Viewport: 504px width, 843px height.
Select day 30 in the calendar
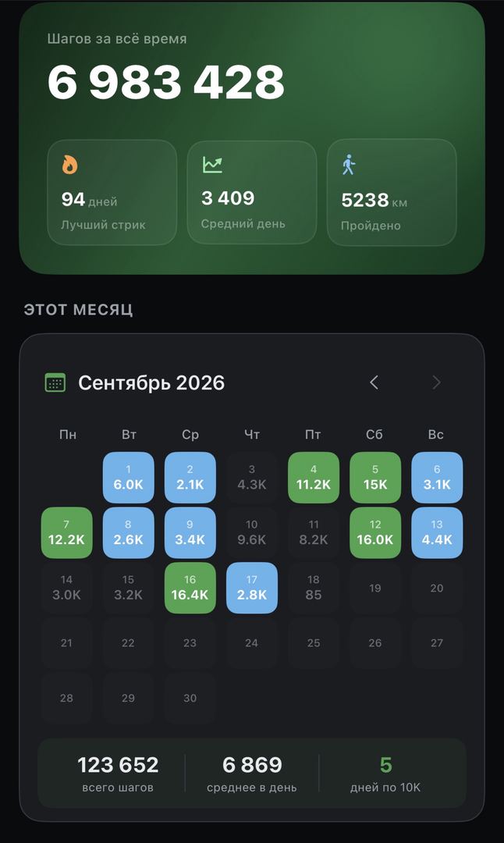tap(190, 698)
